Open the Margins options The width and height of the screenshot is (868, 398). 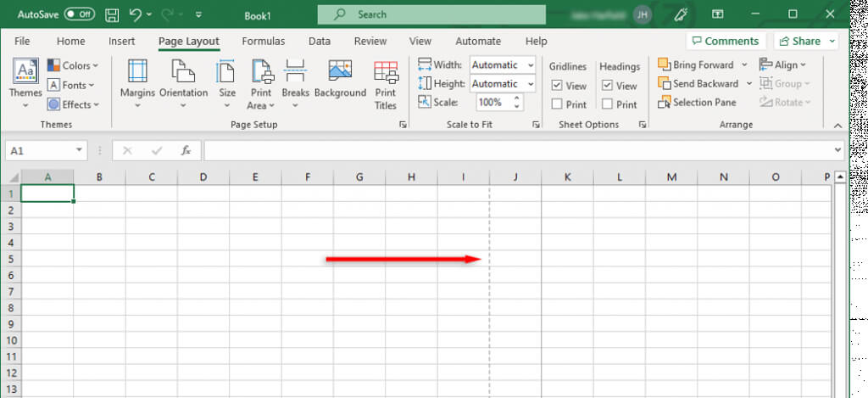137,79
